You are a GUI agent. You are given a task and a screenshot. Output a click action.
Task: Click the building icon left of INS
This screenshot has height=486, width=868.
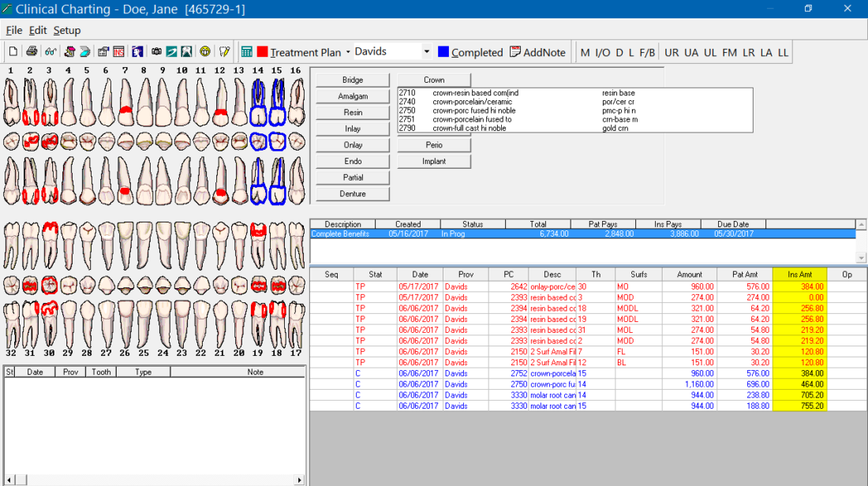(103, 52)
